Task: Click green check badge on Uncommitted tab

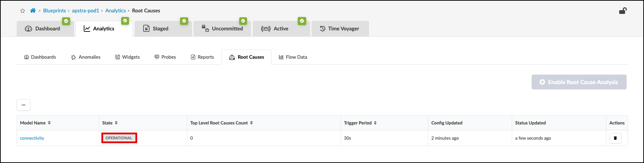Action: pos(243,21)
